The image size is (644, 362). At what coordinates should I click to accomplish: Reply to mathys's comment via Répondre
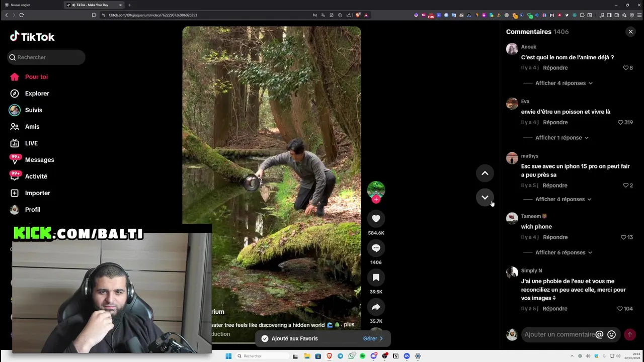[555, 186]
